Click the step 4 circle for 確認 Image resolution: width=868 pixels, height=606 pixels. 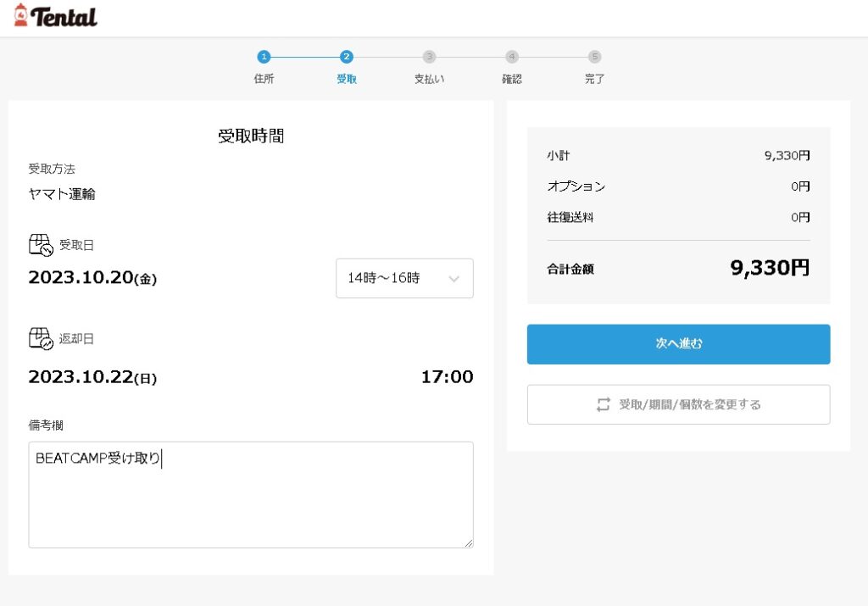pyautogui.click(x=512, y=57)
